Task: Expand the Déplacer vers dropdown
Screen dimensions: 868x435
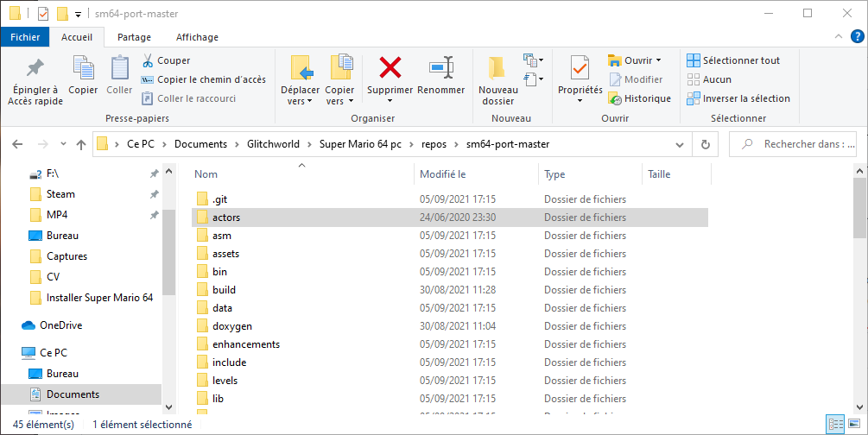Action: pos(300,101)
